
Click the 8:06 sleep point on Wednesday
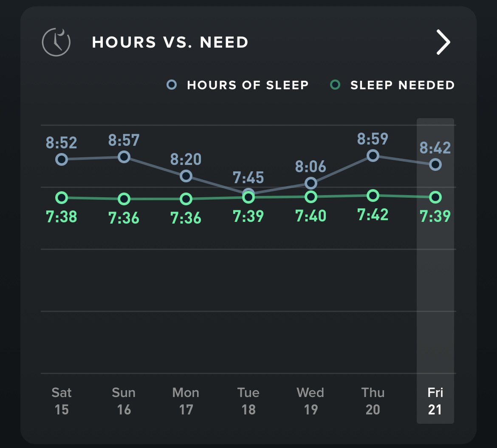pos(311,183)
